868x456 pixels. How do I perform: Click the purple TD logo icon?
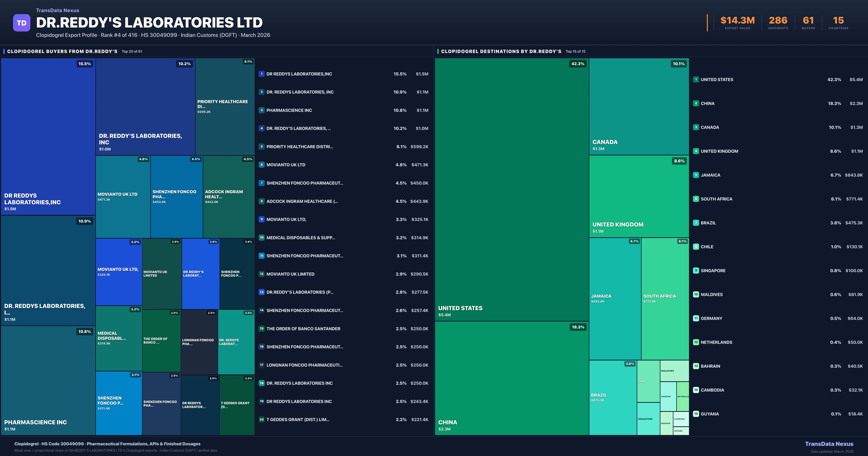pyautogui.click(x=22, y=23)
